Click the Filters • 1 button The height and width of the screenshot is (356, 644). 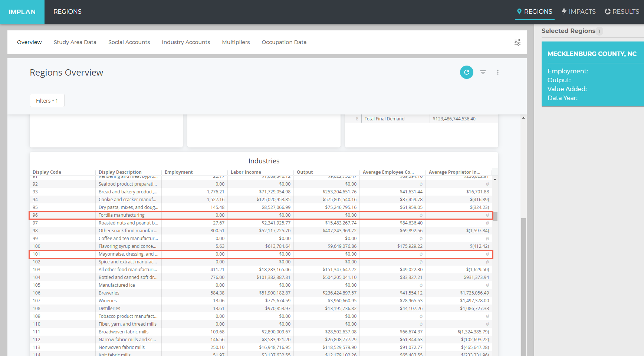pos(47,100)
